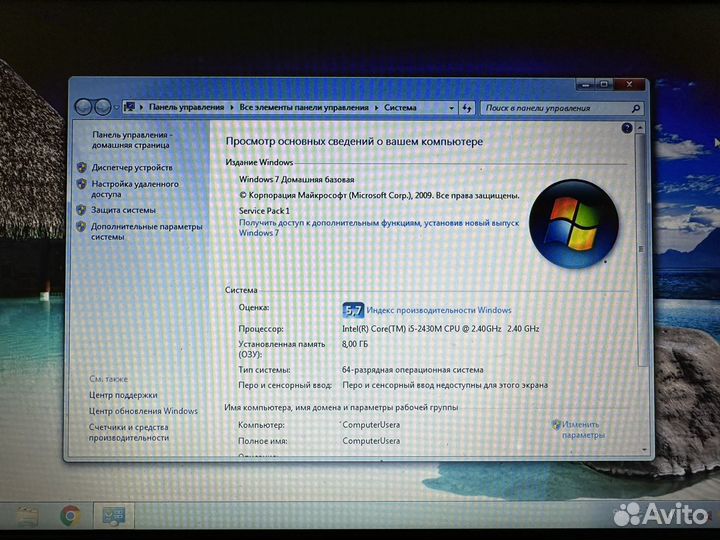This screenshot has height=540, width=720.
Task: Expand the recent pages dropdown after the navigation arrows
Action: 117,107
